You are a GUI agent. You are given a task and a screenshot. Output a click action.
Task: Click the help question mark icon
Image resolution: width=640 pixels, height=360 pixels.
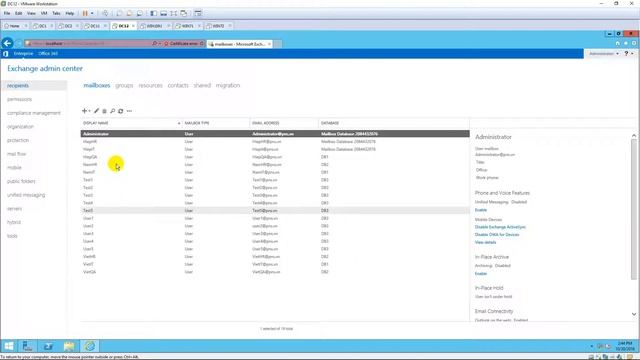coord(627,53)
